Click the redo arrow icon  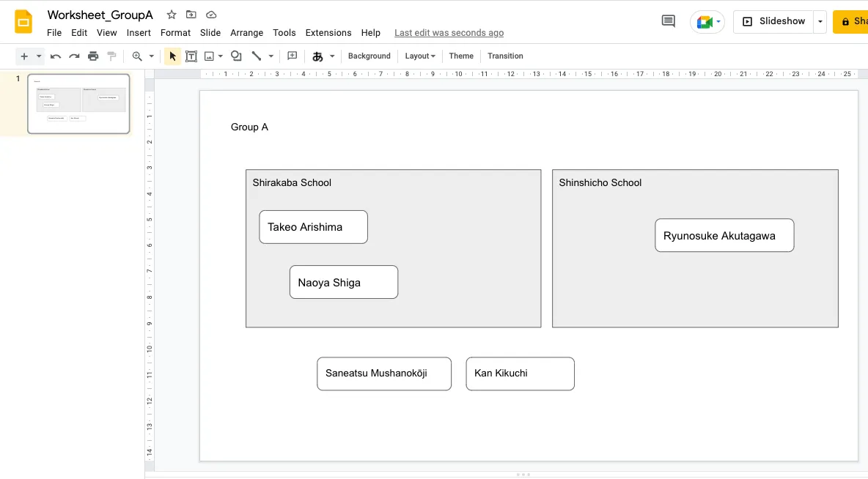[74, 56]
